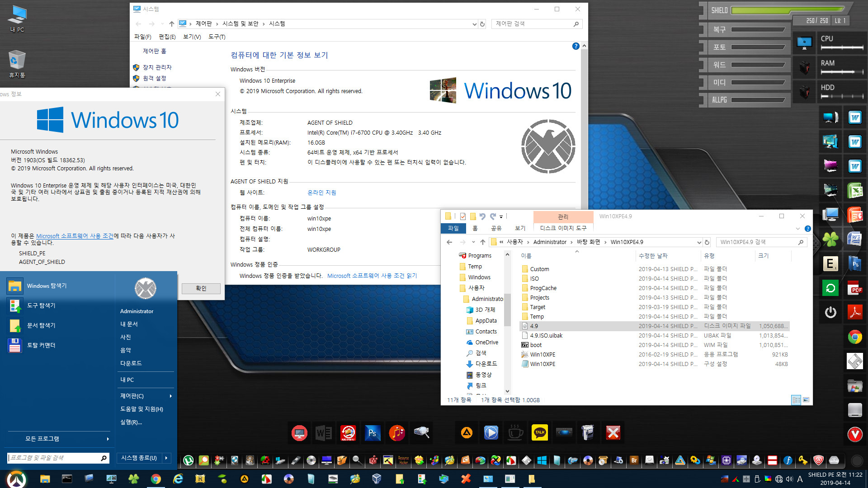Toggle the checkmark icon in explorer quick toolbar
This screenshot has width=868, height=488.
click(462, 216)
